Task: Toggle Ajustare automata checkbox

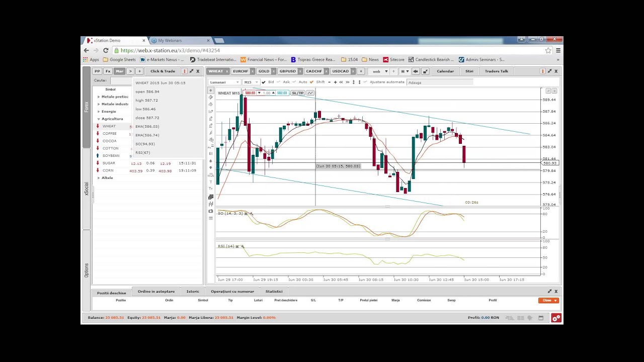Action: [366, 82]
